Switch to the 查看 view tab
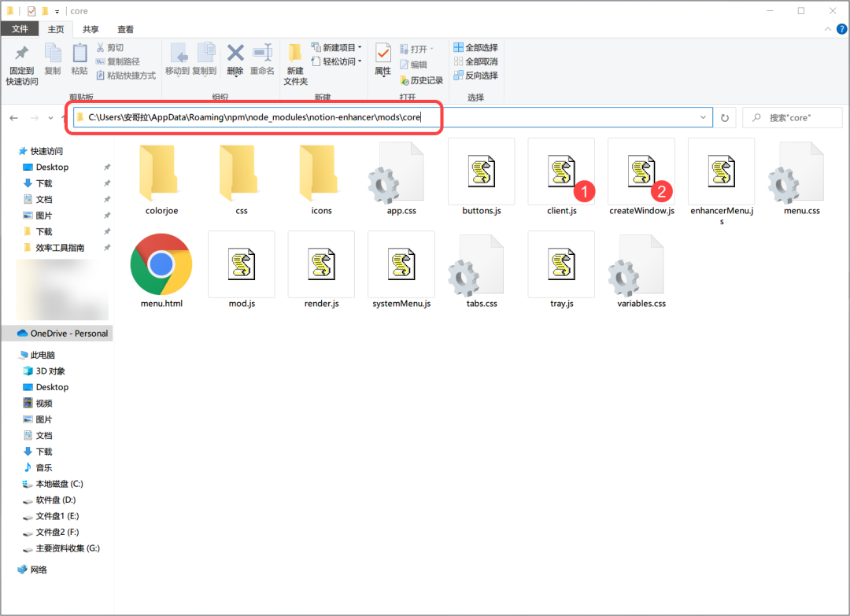The width and height of the screenshot is (850, 616). (x=125, y=28)
